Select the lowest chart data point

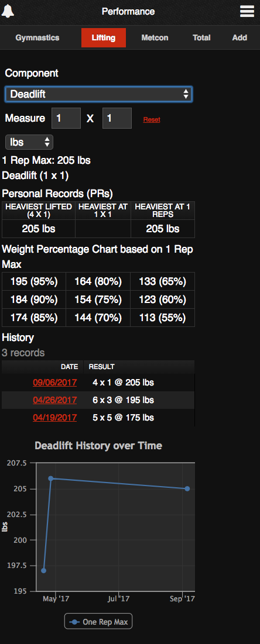point(43,570)
